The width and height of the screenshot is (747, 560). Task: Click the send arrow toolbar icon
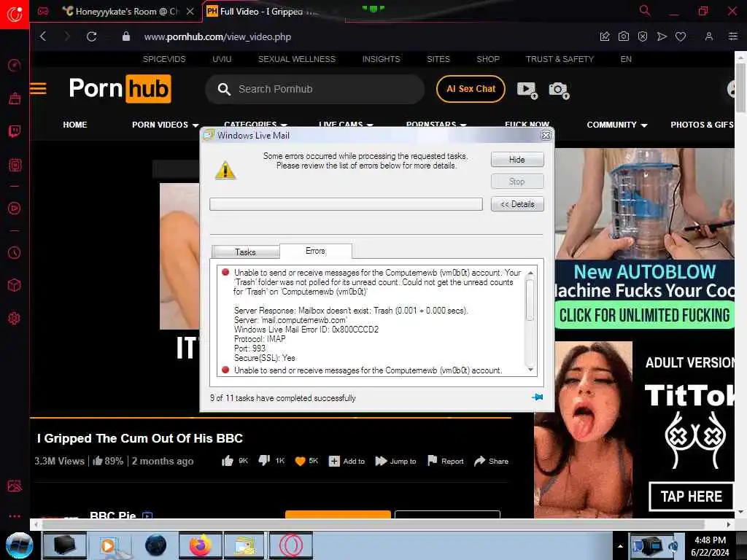pyautogui.click(x=661, y=36)
